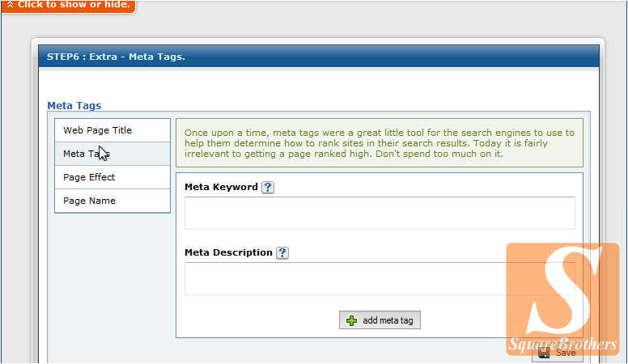Click the SquareBrothers logo watermark
Viewport: 628px width, 364px height.
(x=561, y=299)
